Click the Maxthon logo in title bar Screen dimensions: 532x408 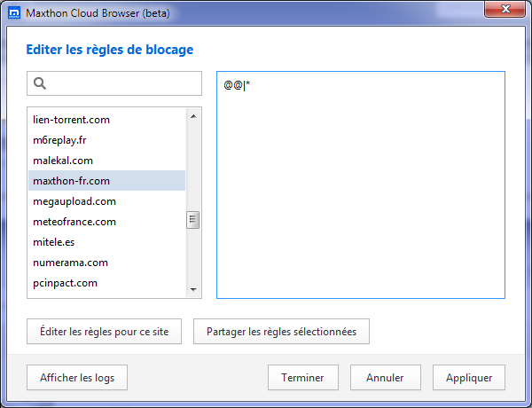(14, 13)
